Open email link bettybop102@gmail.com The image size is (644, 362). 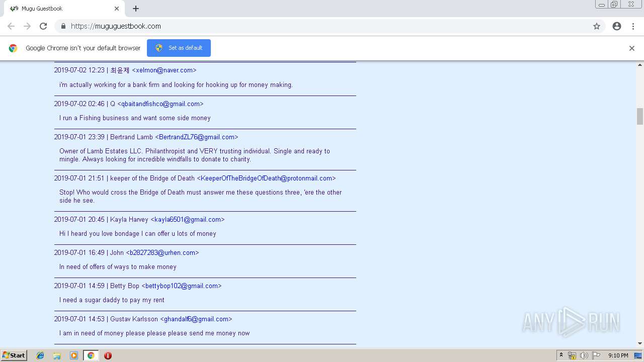point(182,286)
